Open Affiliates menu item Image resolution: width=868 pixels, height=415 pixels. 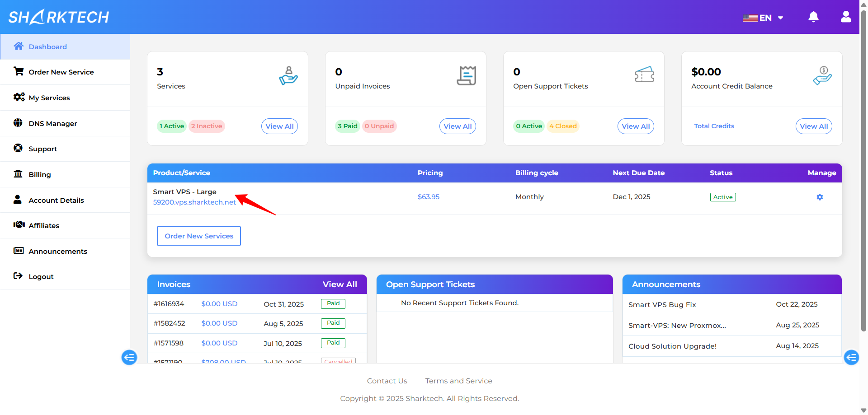65,226
